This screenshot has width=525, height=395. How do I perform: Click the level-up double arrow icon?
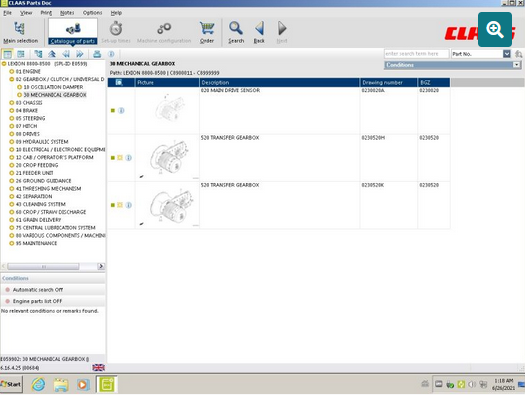[x=52, y=54]
